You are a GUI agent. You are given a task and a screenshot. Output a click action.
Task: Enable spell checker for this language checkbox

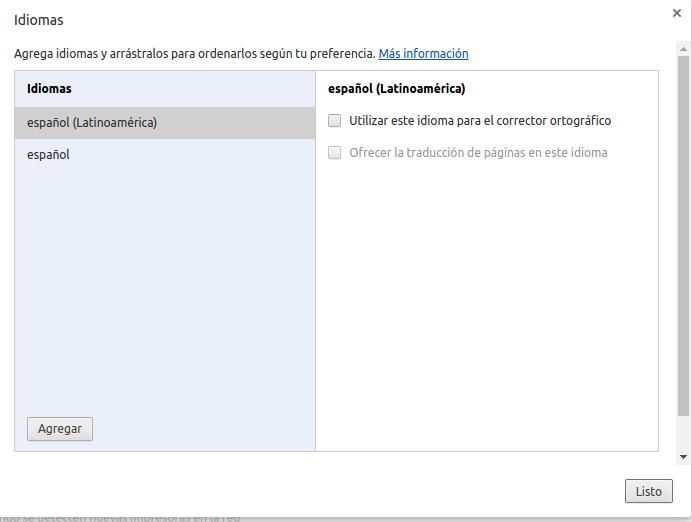(x=335, y=120)
